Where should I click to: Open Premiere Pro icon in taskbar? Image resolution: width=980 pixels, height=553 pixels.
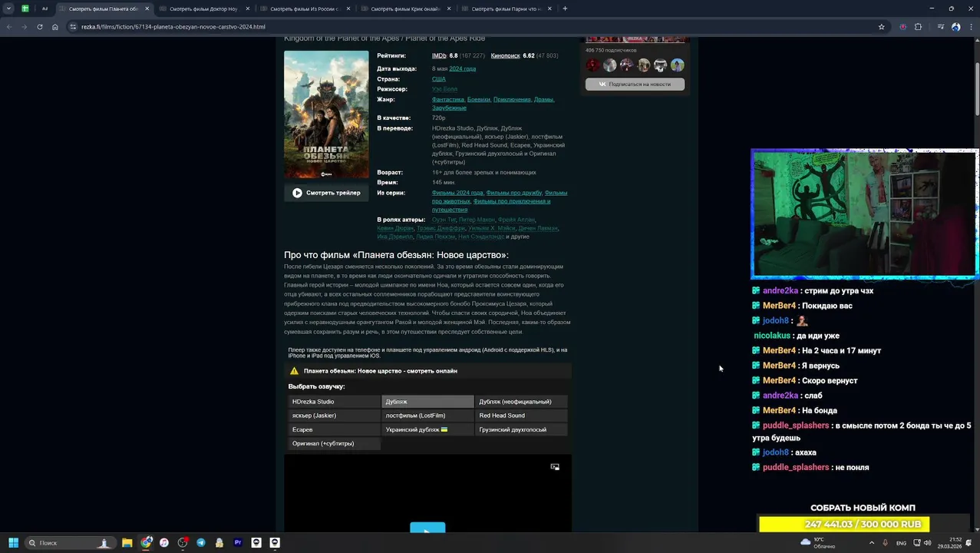pos(238,542)
